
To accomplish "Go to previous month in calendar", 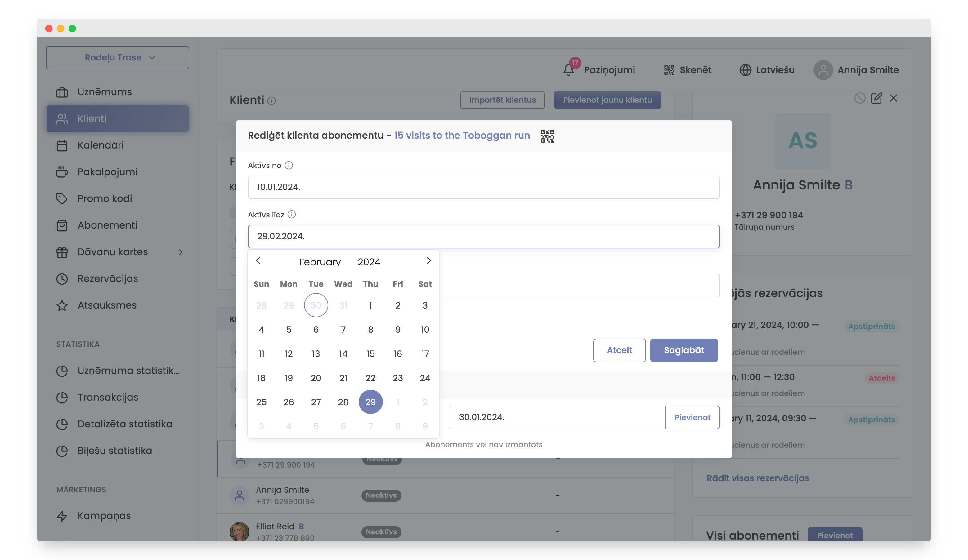I will coord(258,261).
